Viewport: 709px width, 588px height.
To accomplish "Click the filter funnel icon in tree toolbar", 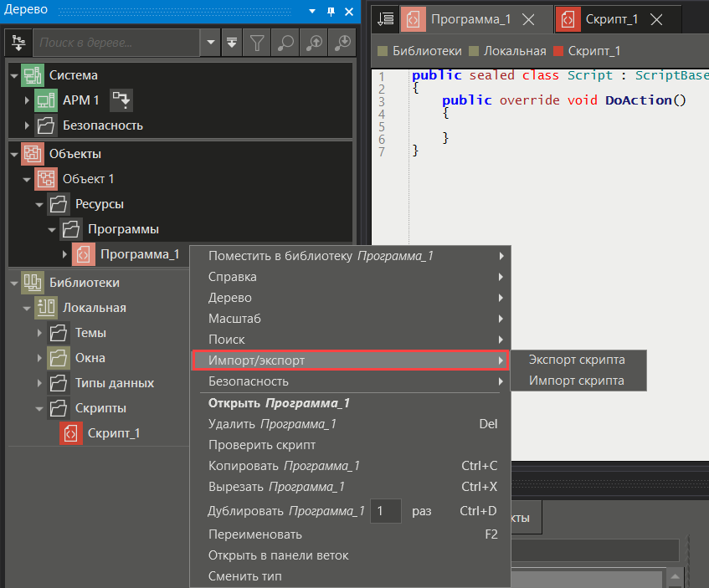I will pyautogui.click(x=258, y=42).
